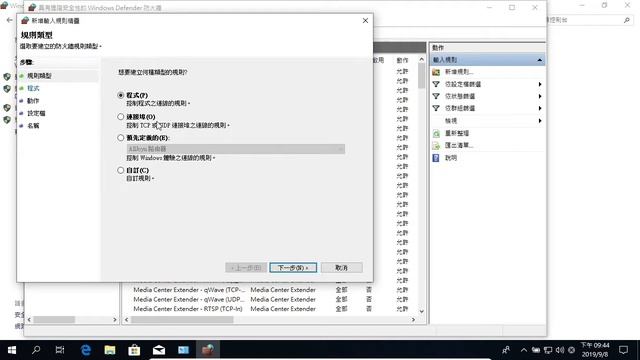This screenshot has width=640, height=360.
Task: Click the funnel icon beside 依群組篩選
Action: (x=436, y=108)
